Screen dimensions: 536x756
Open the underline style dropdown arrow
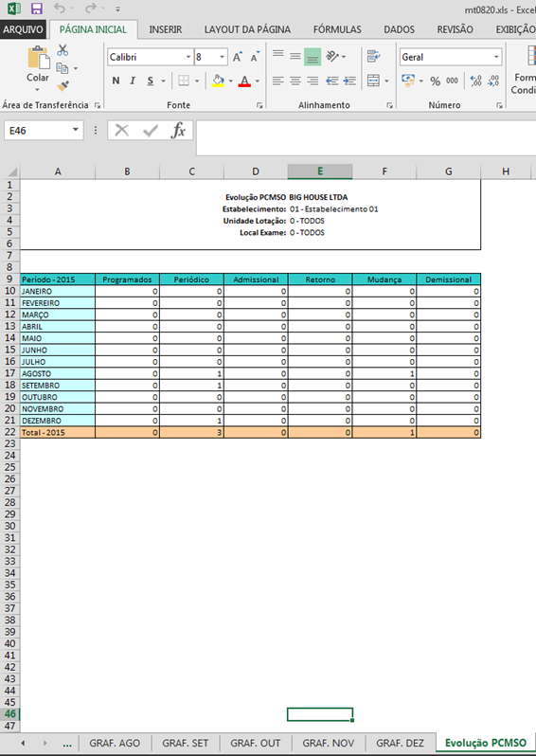(164, 81)
